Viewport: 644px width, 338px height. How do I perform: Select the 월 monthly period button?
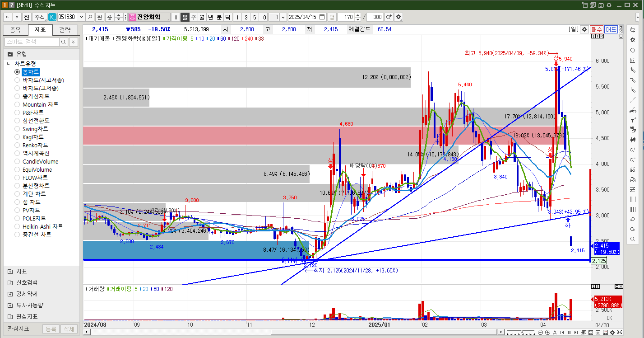click(202, 17)
